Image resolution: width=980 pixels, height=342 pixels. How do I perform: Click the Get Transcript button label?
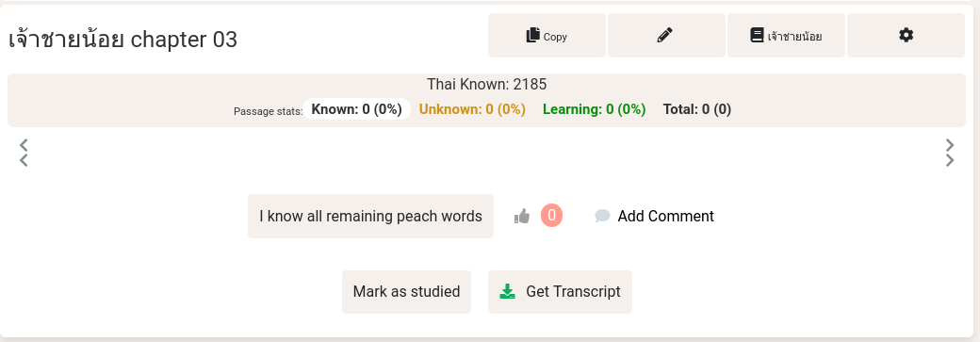tap(573, 292)
